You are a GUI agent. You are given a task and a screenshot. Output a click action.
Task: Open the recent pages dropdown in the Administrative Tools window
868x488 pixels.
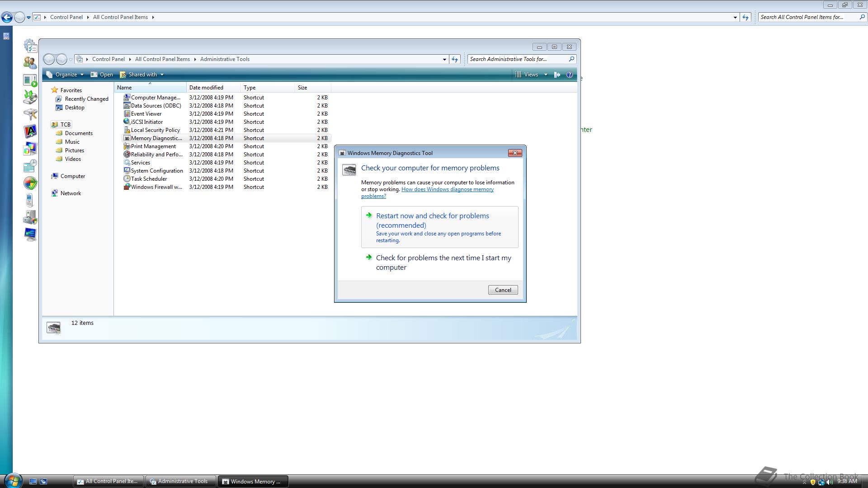click(x=71, y=60)
